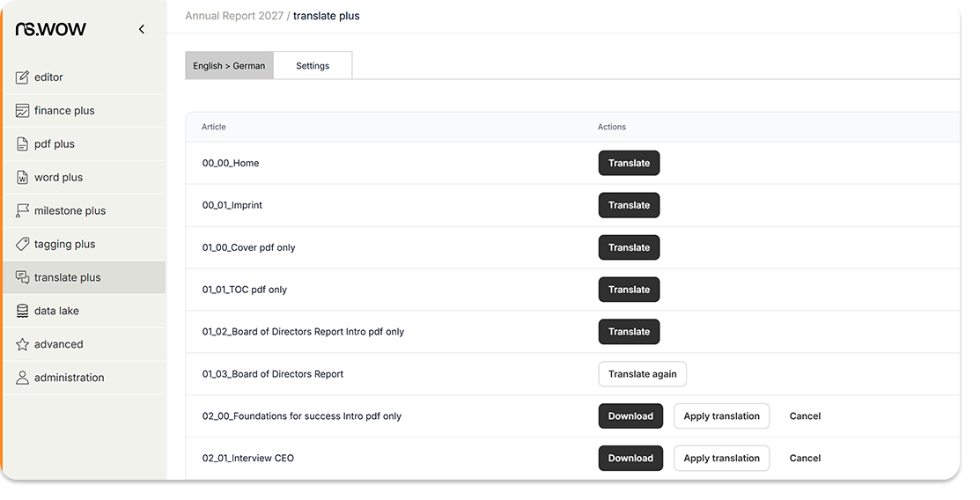This screenshot has width=980, height=500.
Task: Click Translate again for Board of Directors Report
Action: [x=642, y=374]
